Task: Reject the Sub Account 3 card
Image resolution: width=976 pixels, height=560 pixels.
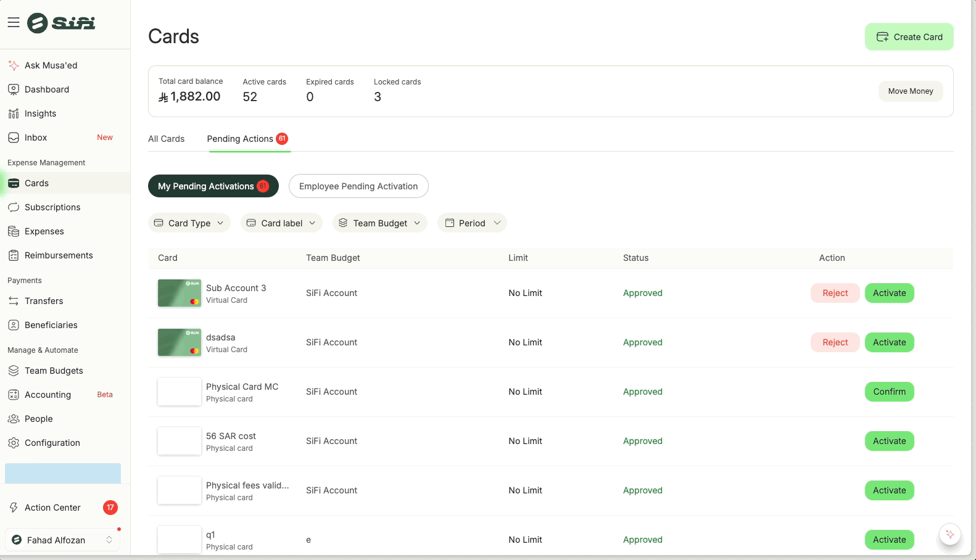Action: 835,293
